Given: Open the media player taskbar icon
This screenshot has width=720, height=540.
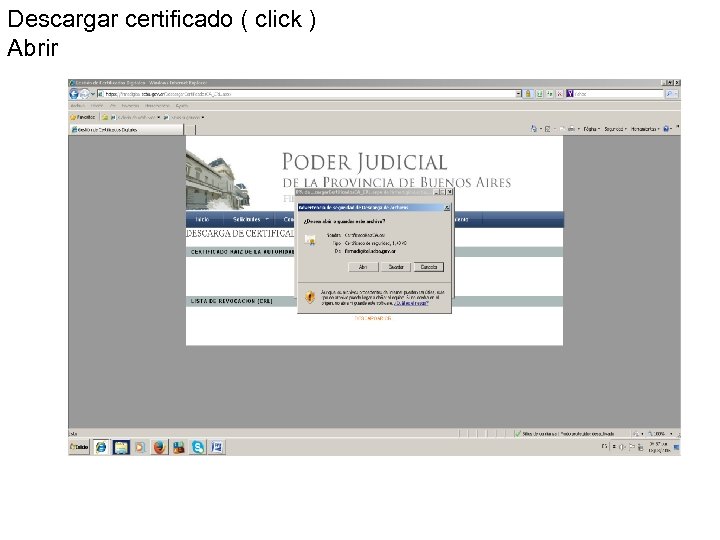Looking at the screenshot, I should (x=141, y=447).
